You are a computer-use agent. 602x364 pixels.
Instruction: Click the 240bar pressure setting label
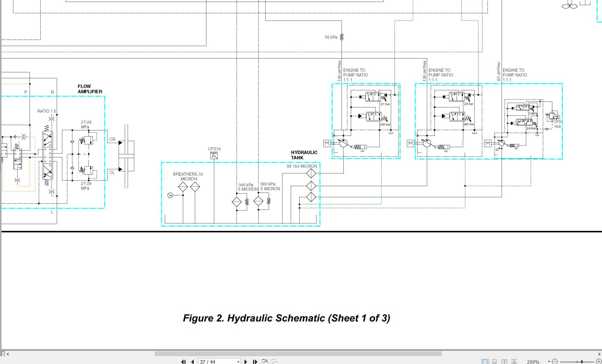click(531, 128)
